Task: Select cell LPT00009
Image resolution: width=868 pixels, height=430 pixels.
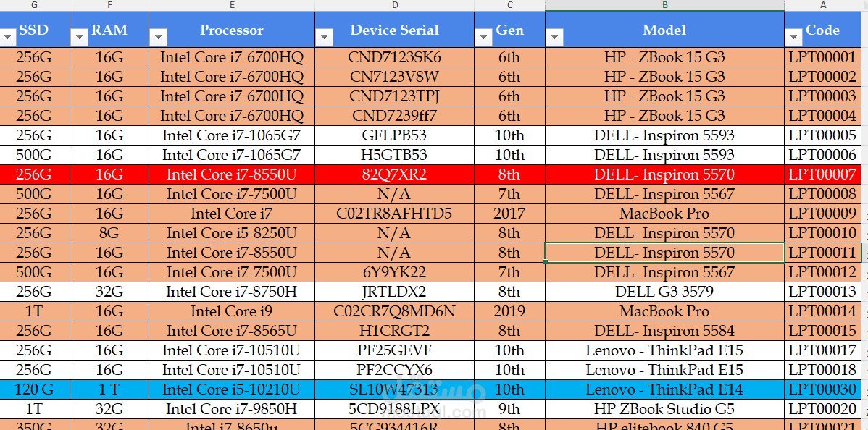Action: pyautogui.click(x=823, y=214)
